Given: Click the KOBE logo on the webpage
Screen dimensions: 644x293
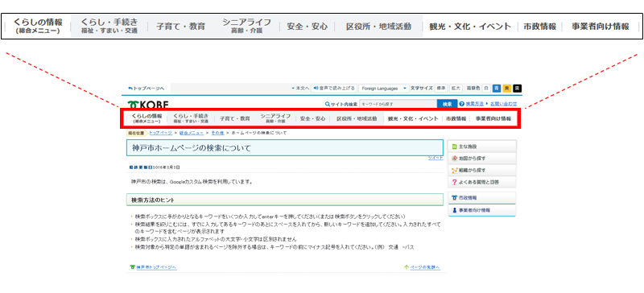Looking at the screenshot, I should (x=148, y=104).
